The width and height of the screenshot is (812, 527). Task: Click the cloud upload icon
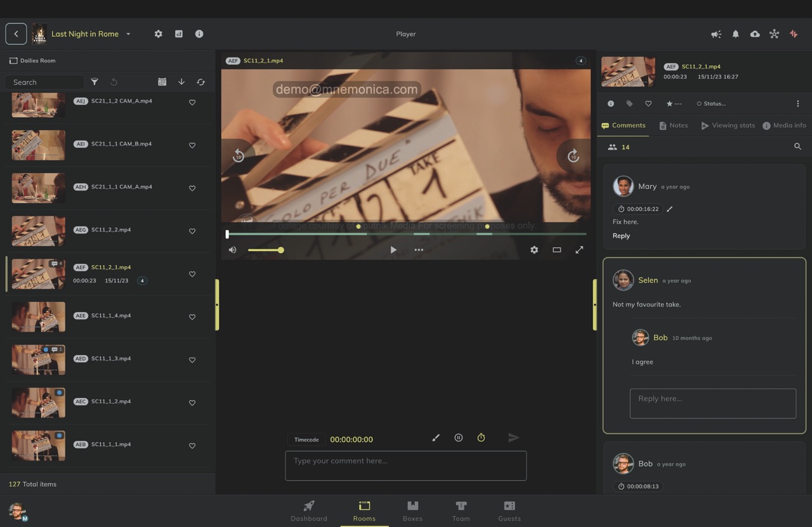pyautogui.click(x=755, y=34)
